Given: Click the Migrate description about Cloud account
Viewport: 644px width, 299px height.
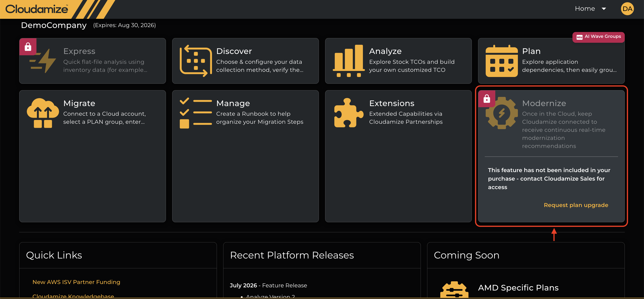Looking at the screenshot, I should (x=104, y=118).
